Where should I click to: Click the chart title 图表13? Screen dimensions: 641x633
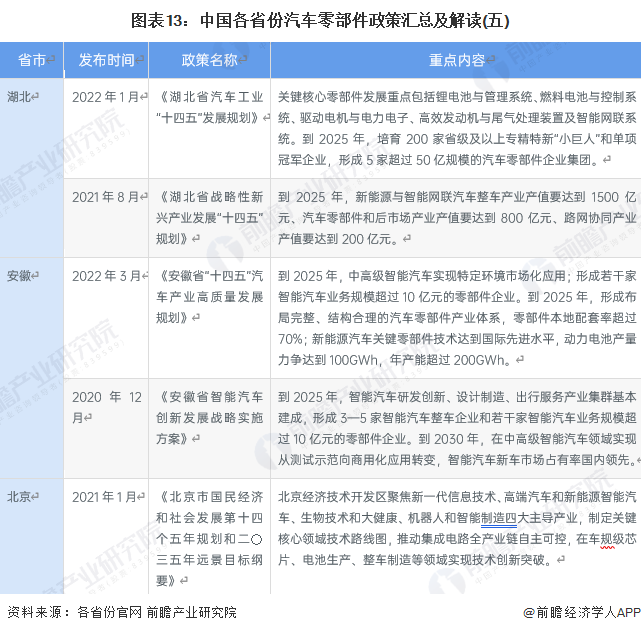pyautogui.click(x=320, y=19)
